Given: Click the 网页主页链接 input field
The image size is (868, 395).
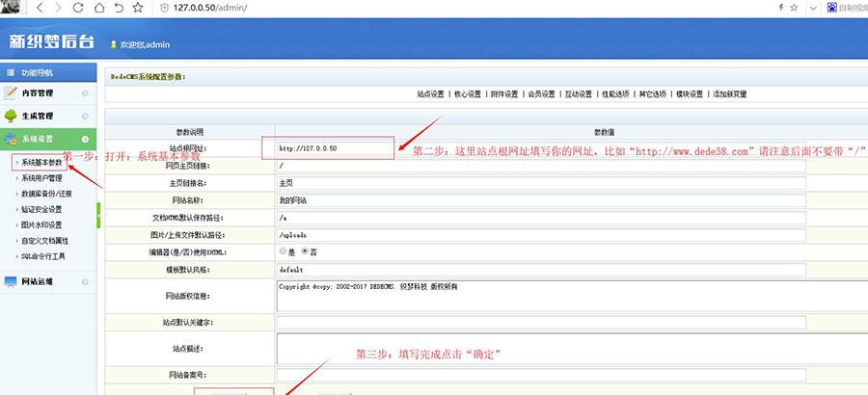Looking at the screenshot, I should tap(541, 166).
